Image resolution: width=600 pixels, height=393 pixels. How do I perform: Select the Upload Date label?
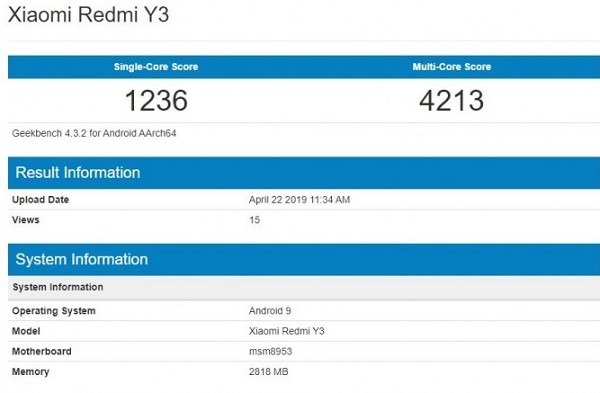[x=41, y=200]
